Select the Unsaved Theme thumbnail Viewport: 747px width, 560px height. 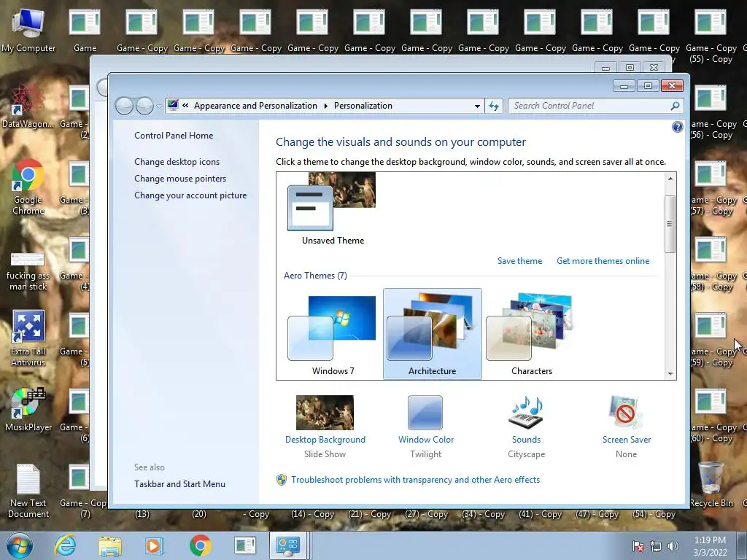(x=333, y=209)
